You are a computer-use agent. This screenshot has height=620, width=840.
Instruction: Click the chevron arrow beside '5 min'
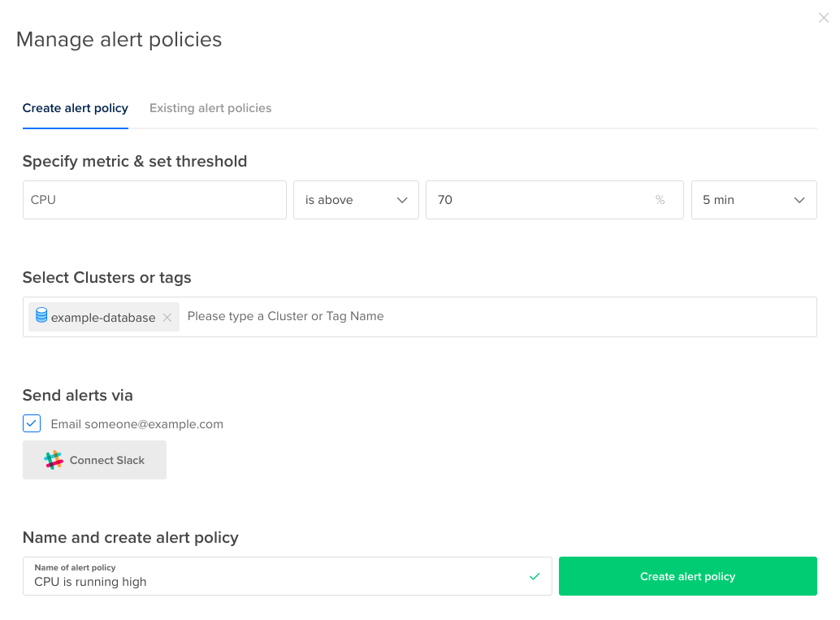799,200
